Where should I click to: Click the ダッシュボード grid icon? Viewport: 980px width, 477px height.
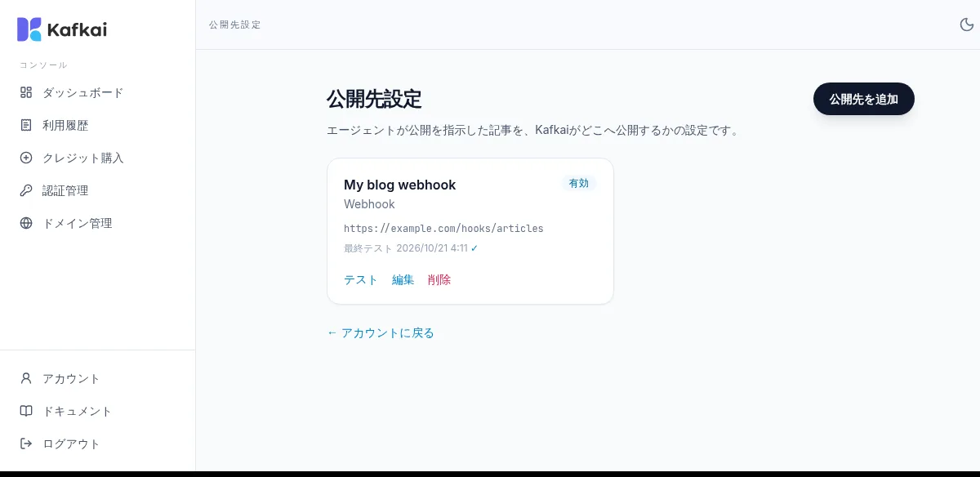26,92
